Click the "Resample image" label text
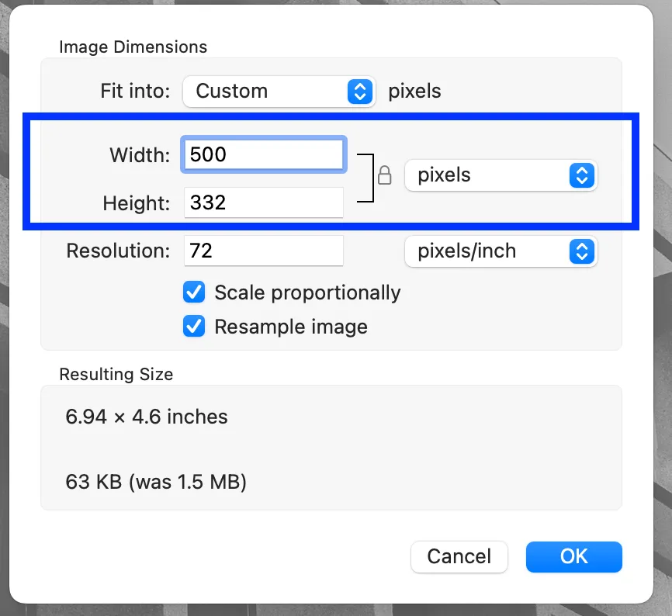This screenshot has width=672, height=616. pos(291,327)
